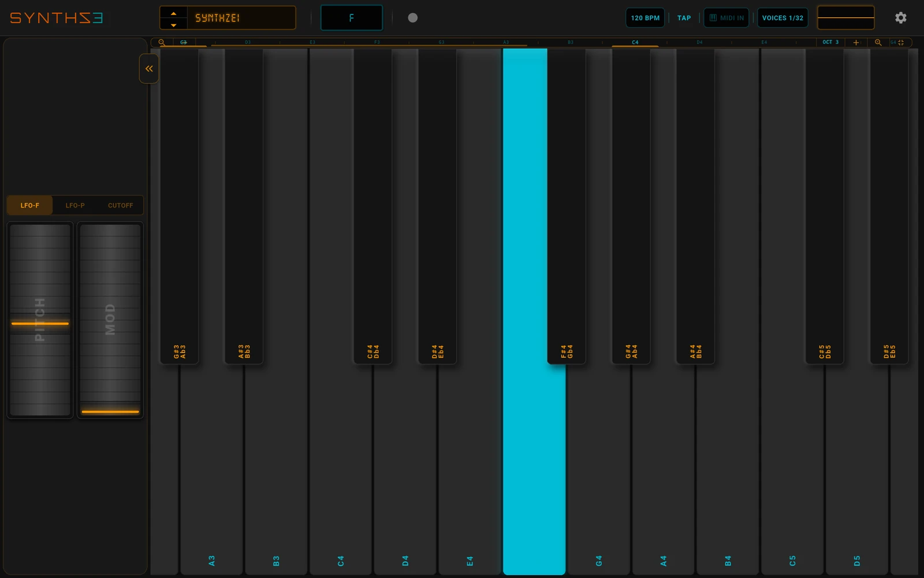The image size is (924, 578).
Task: Toggle the MIDI IN button
Action: pyautogui.click(x=726, y=18)
